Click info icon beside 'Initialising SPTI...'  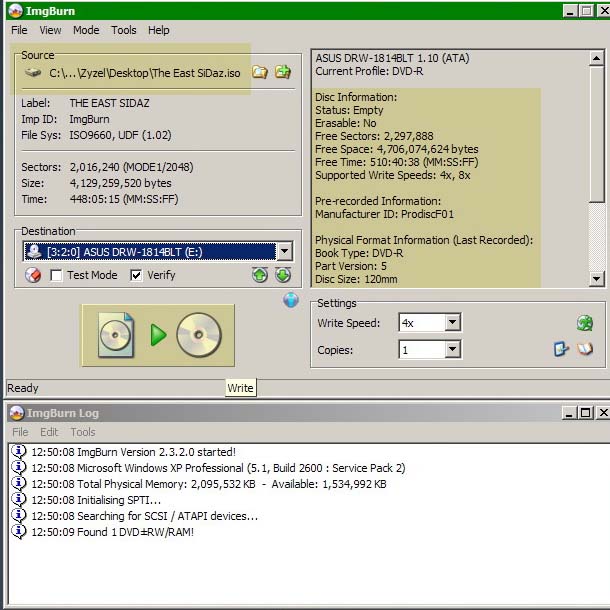point(18,500)
